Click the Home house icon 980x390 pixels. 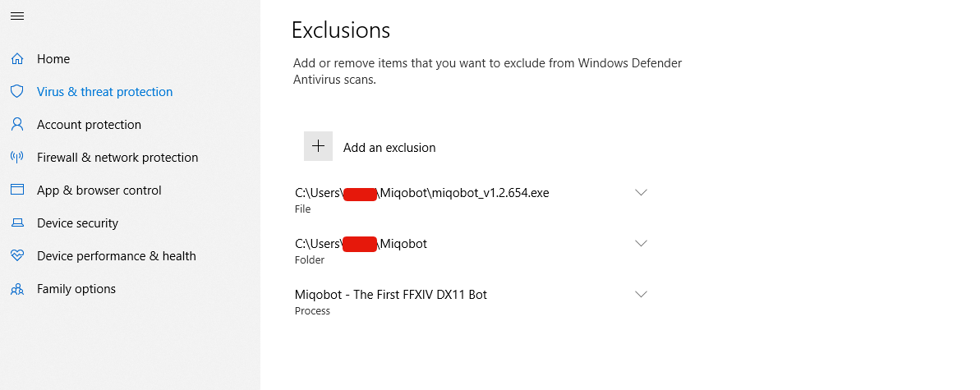[x=17, y=59]
